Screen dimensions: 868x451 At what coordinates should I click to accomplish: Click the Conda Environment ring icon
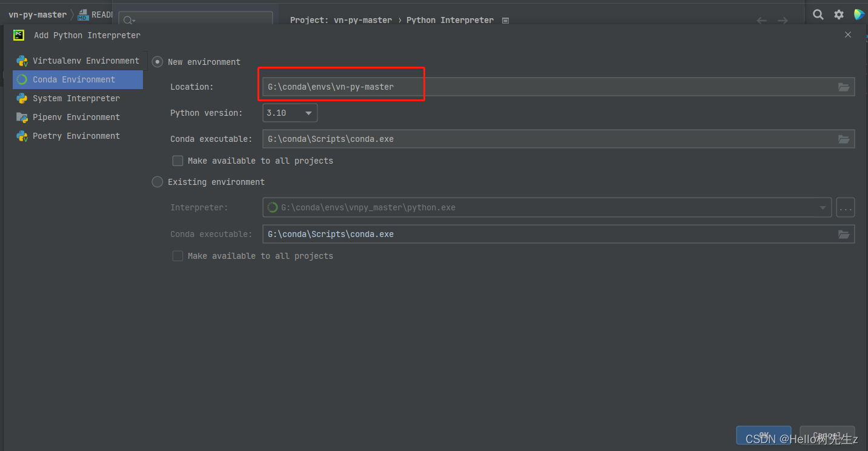pyautogui.click(x=22, y=79)
